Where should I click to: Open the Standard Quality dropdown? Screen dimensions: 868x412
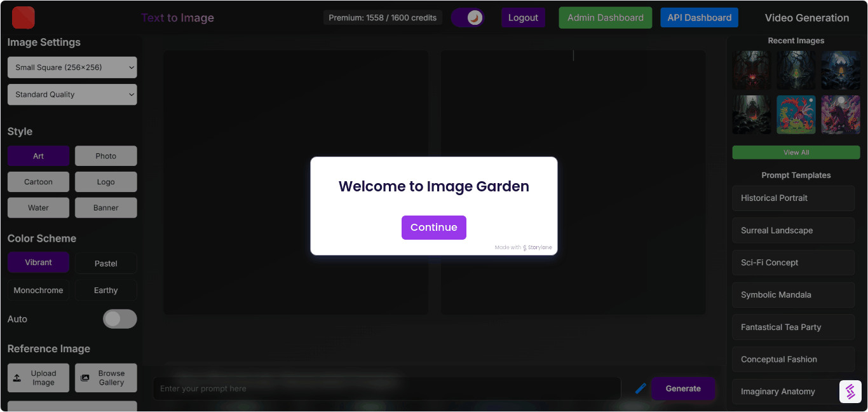72,94
